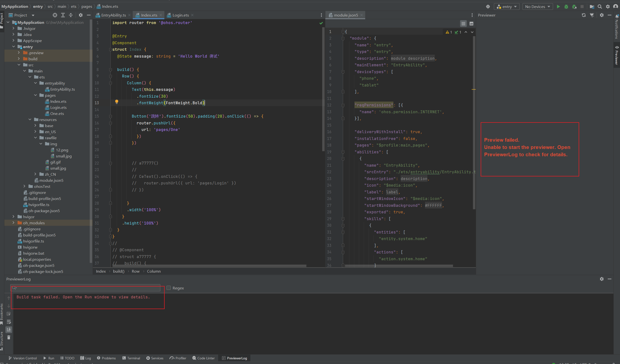620x364 pixels.
Task: Open the Index.ets tab list more-options menu
Action: (x=321, y=15)
